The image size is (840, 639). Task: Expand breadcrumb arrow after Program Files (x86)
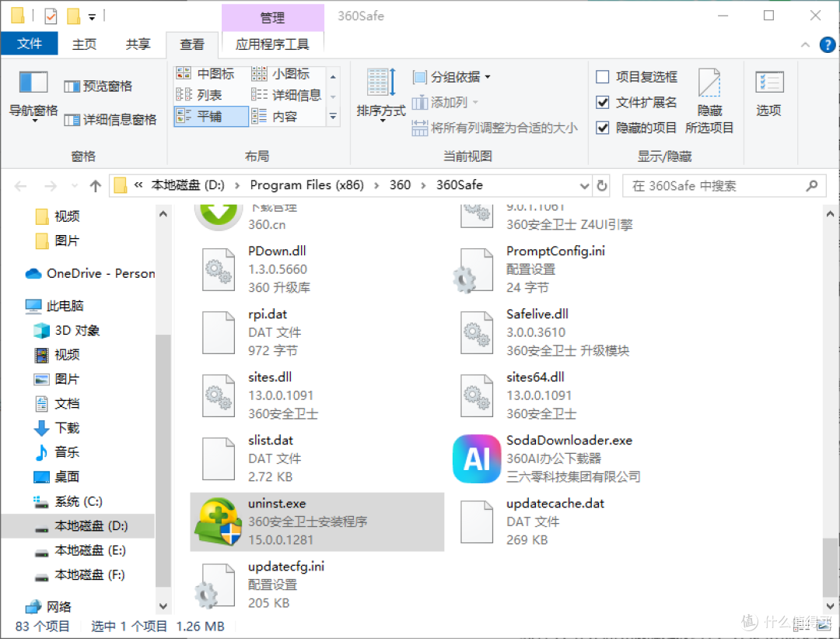pyautogui.click(x=376, y=185)
